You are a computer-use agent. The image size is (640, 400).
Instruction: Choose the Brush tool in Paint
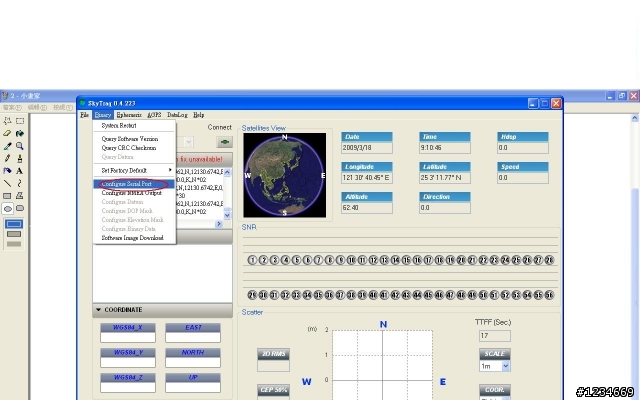coord(20,158)
